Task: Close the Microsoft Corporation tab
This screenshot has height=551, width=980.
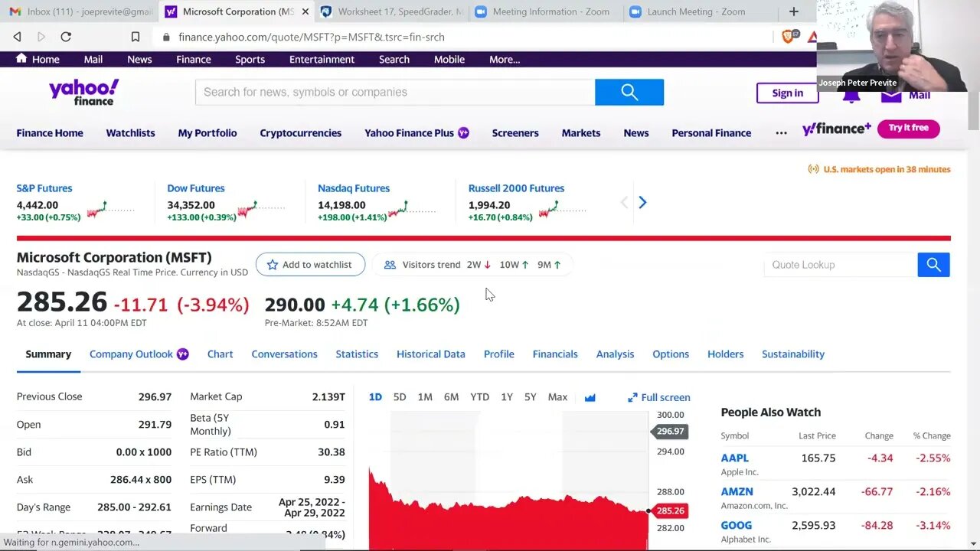Action: [x=305, y=11]
